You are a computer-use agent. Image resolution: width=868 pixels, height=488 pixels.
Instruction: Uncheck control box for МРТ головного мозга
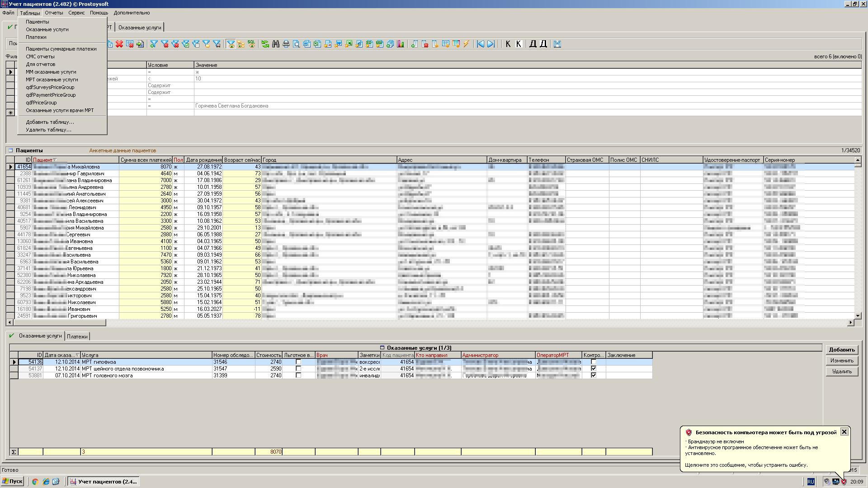pos(594,375)
